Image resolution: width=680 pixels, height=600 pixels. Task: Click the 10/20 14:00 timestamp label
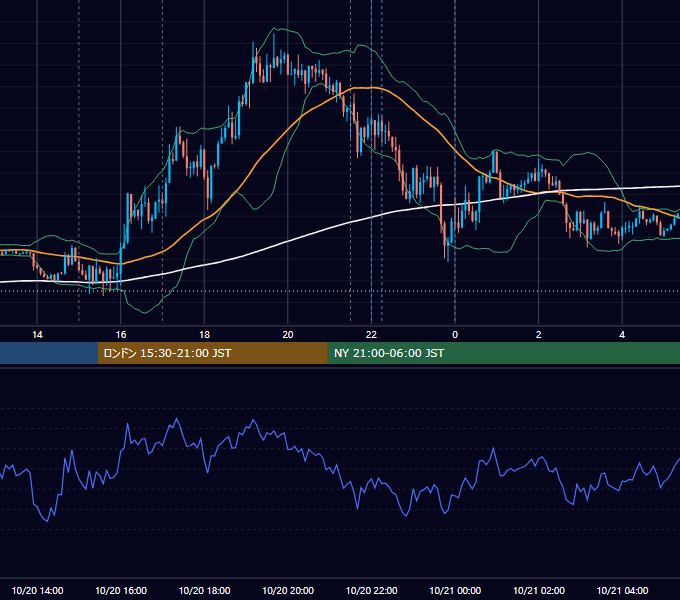[37, 590]
